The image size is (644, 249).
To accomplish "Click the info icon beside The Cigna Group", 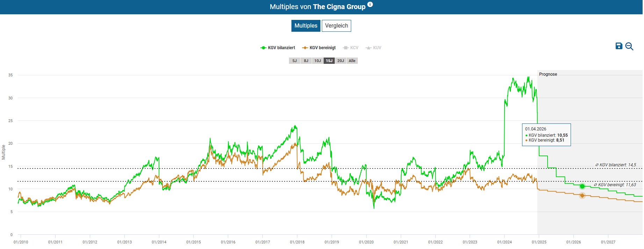I will tap(370, 5).
